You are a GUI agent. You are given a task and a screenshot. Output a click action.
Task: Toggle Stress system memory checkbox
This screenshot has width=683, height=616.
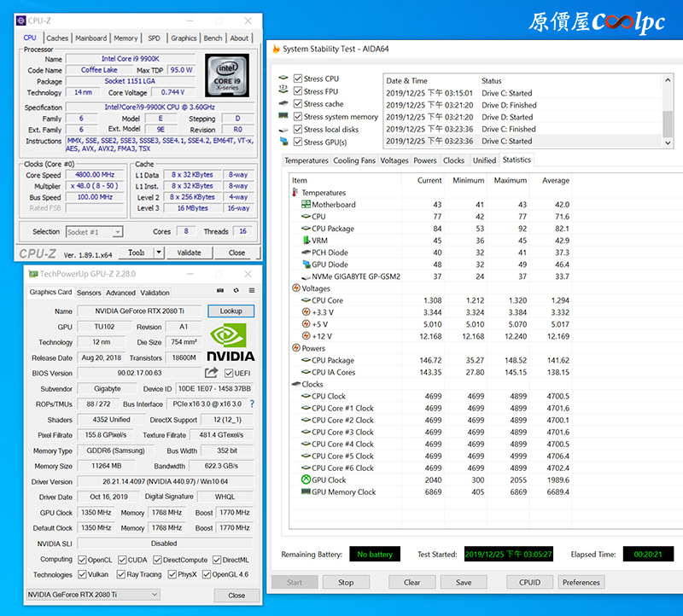298,116
